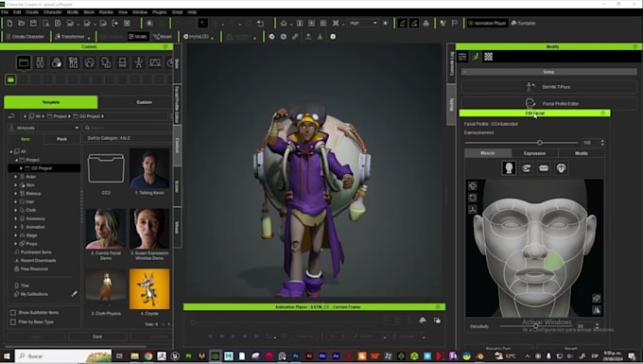Expand the Props tree node
643x364 pixels.
(16, 244)
